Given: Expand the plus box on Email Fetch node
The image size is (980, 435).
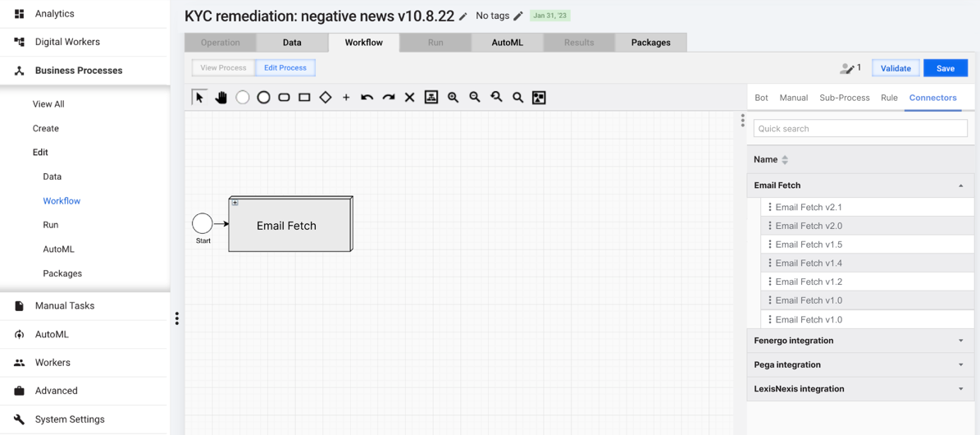Looking at the screenshot, I should coord(235,202).
